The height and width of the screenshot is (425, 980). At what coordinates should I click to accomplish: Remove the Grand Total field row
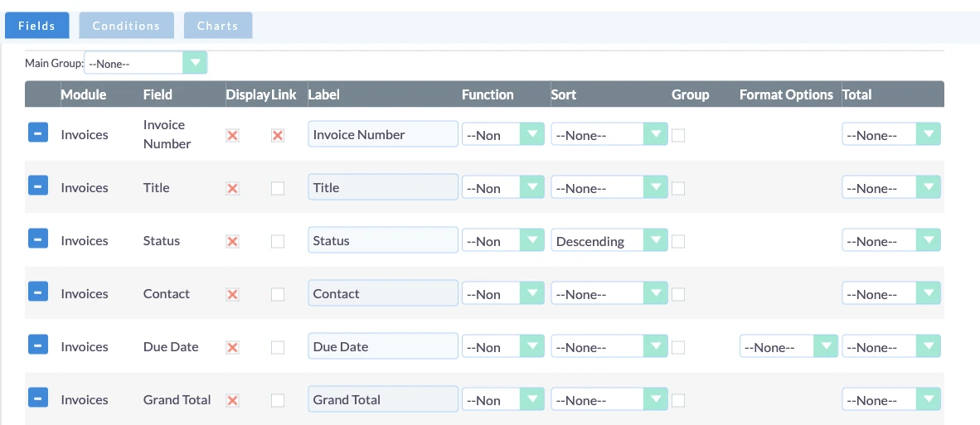[x=38, y=398]
